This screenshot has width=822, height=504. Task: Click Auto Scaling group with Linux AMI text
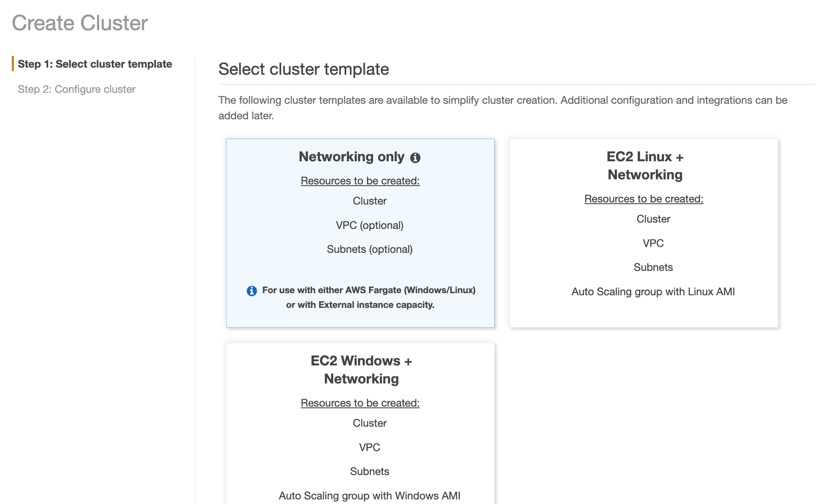pos(653,291)
